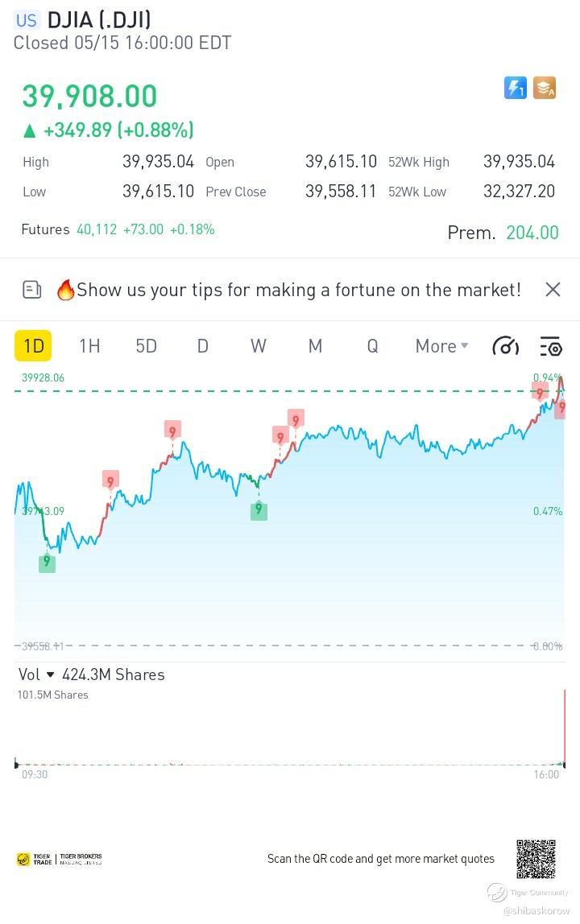580x924 pixels.
Task: Select the W weekly chart tab
Action: [x=259, y=346]
